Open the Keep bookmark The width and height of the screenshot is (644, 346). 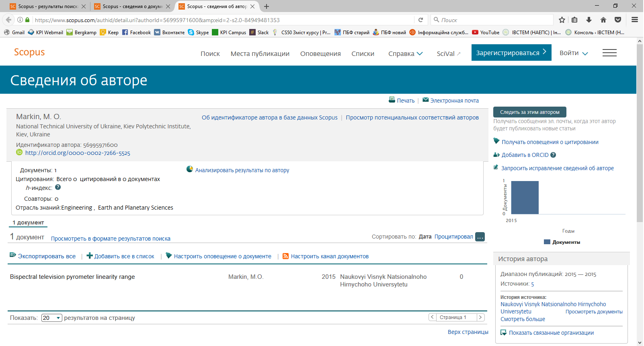click(x=109, y=33)
